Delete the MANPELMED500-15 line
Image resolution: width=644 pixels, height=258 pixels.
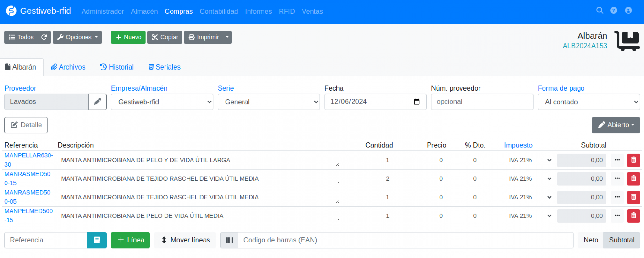(633, 215)
